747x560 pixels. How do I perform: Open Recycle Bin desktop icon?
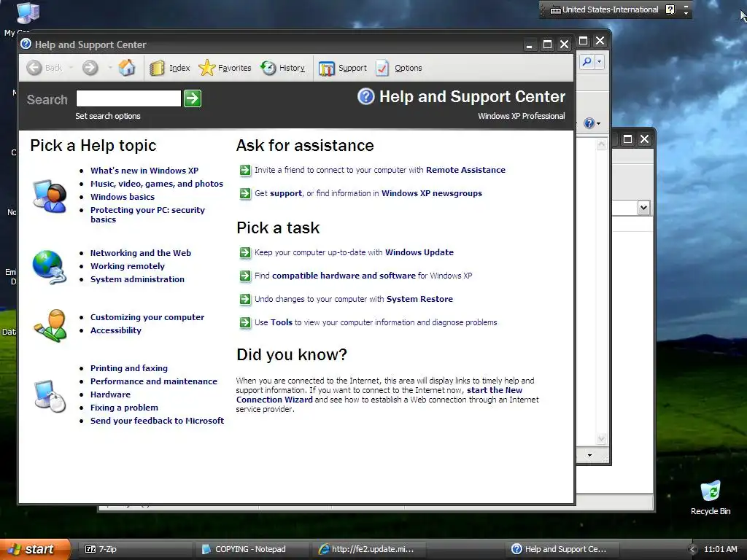point(711,497)
